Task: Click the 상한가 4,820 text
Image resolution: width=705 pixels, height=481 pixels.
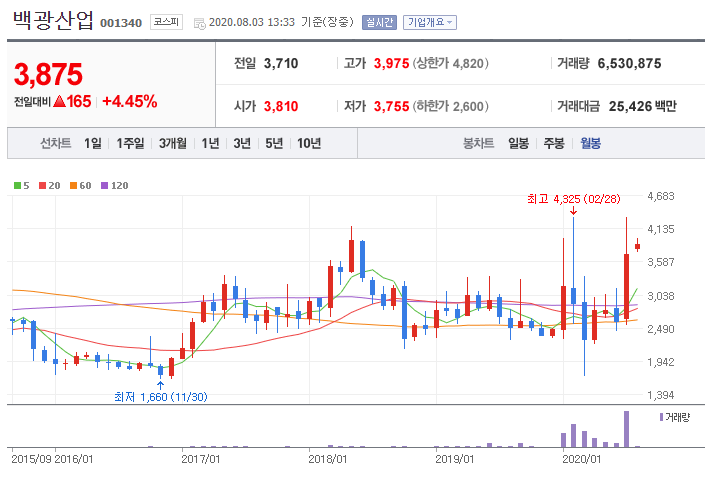Action: click(451, 63)
